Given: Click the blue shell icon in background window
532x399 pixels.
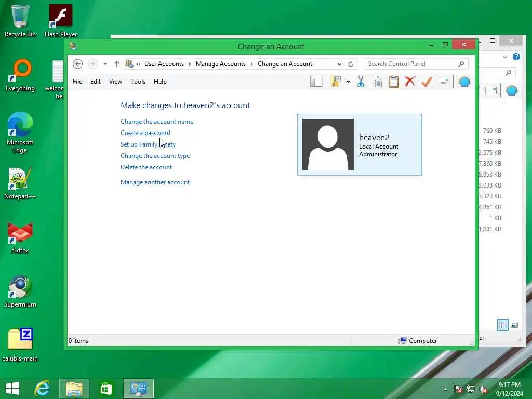Looking at the screenshot, I should tap(512, 90).
